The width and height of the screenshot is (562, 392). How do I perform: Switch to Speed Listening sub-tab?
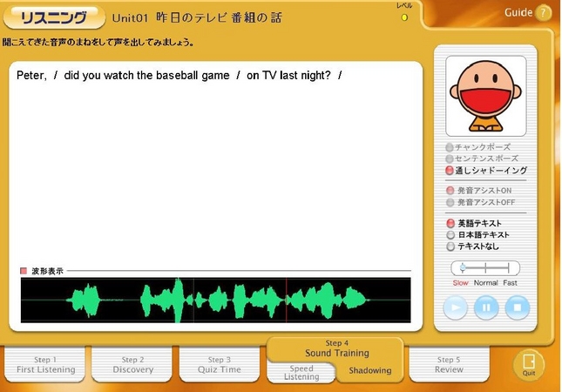click(301, 372)
